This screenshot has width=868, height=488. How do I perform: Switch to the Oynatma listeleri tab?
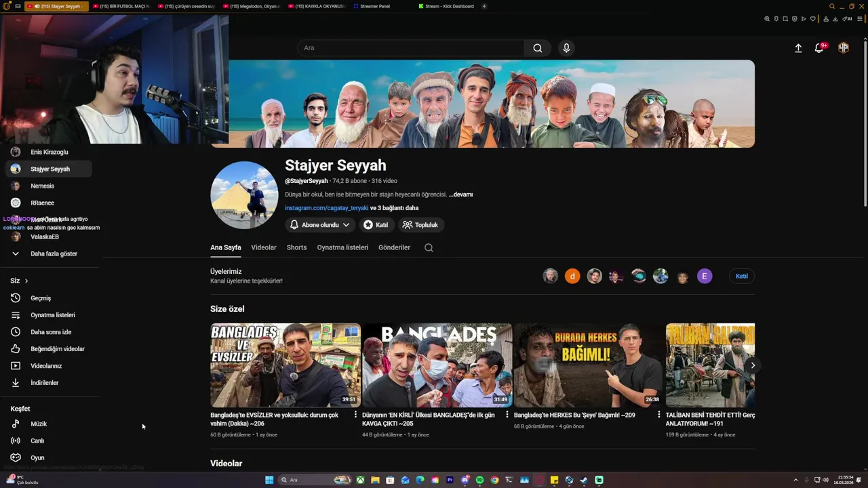pos(342,247)
